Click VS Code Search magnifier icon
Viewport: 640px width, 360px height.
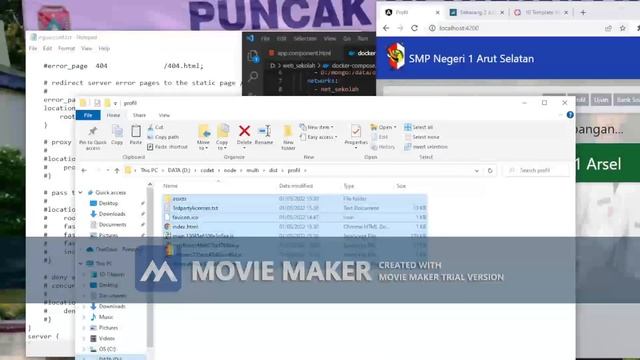[x=253, y=76]
